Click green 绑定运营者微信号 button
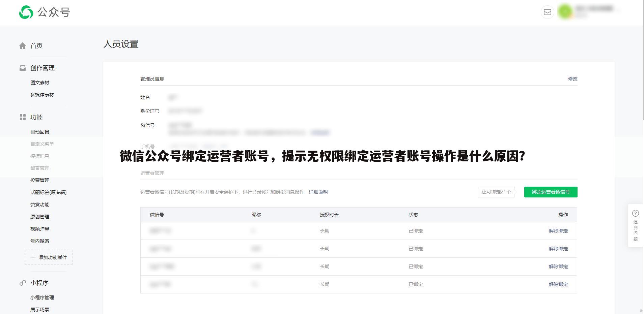 coord(551,192)
